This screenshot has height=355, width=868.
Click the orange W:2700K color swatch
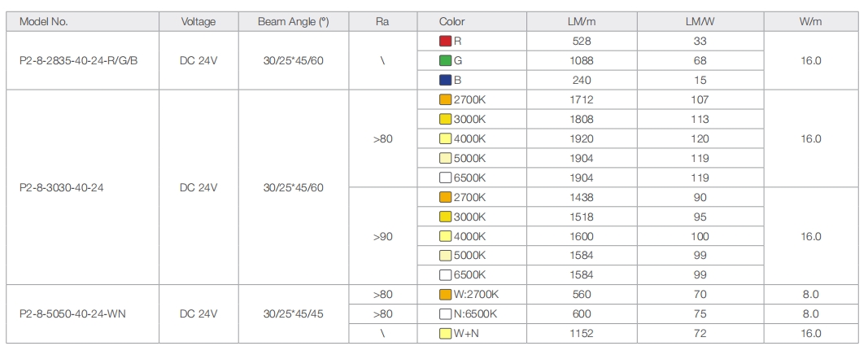(x=445, y=295)
